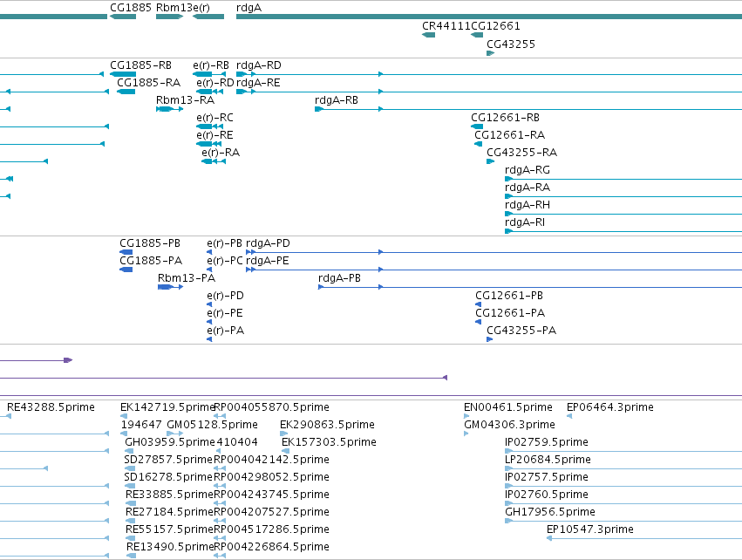Open transcript CG12661-RB
Viewport: 742px width, 560px height.
pos(505,118)
